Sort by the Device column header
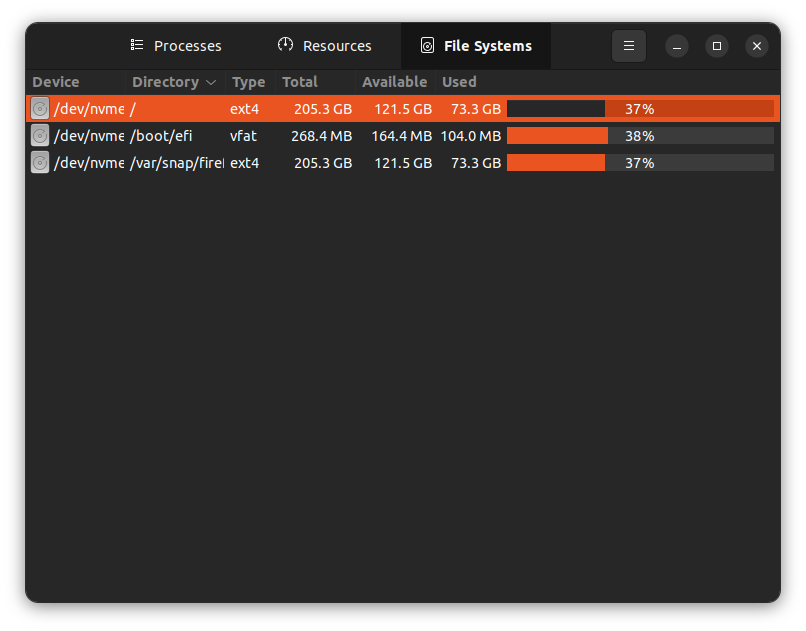 click(75, 82)
